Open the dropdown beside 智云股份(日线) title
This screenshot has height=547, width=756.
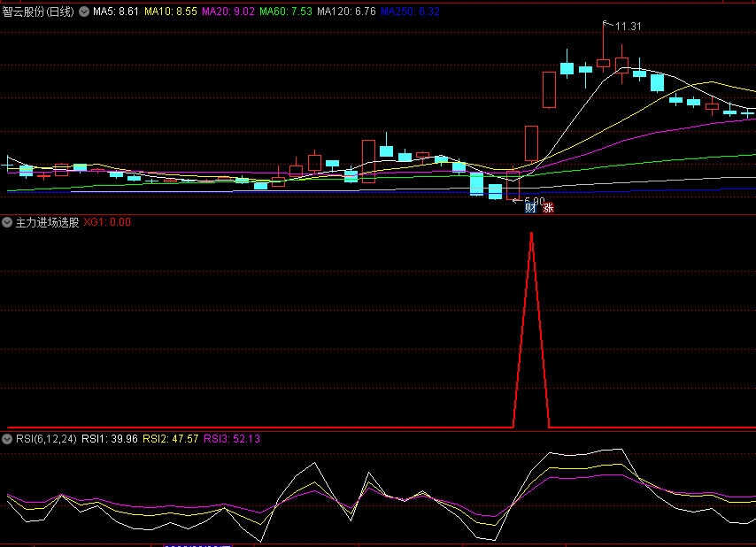pos(84,12)
